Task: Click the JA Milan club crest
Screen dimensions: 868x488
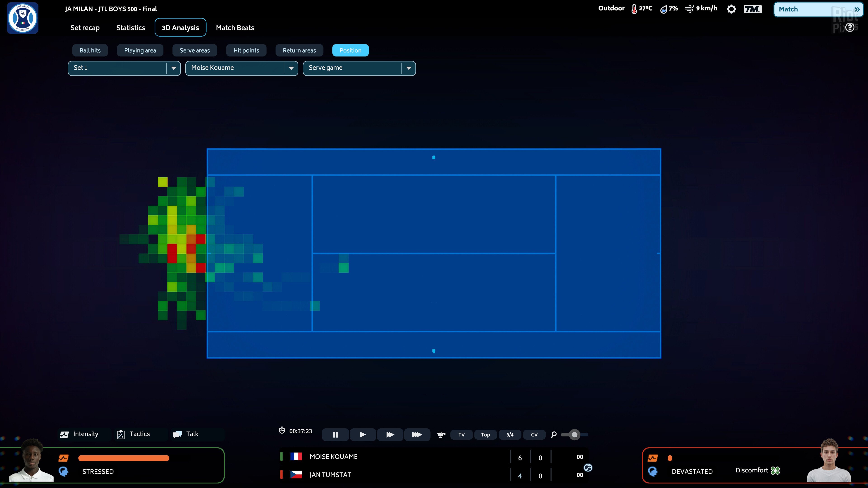Action: [x=22, y=18]
